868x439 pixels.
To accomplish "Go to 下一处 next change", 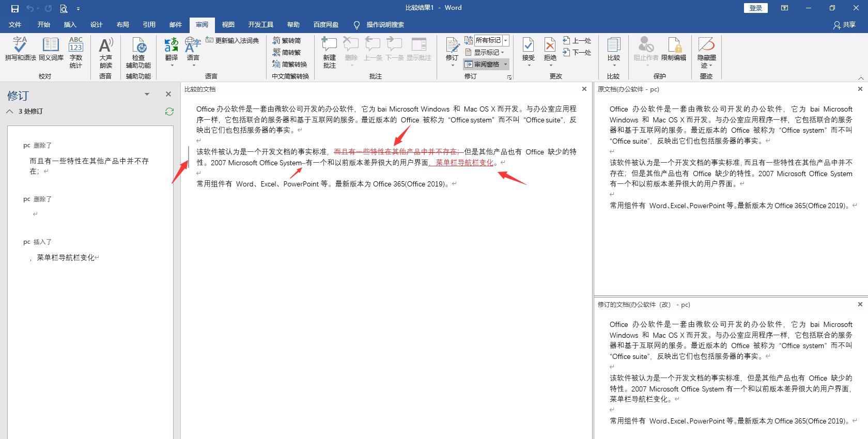I will click(577, 52).
